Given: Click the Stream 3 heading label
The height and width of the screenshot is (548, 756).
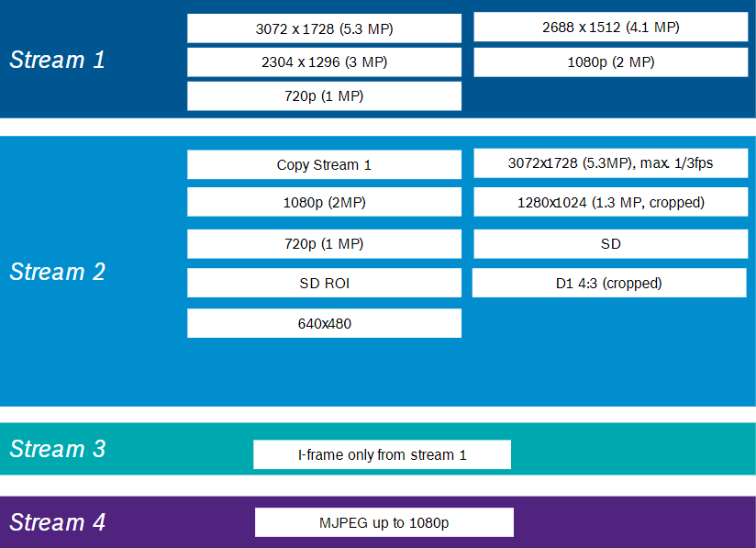Looking at the screenshot, I should click(x=58, y=449).
